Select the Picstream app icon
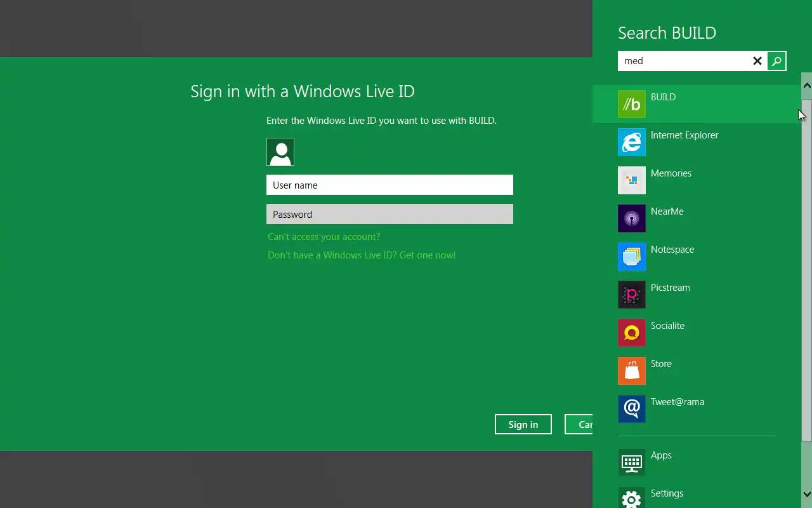This screenshot has width=812, height=508. pyautogui.click(x=632, y=295)
